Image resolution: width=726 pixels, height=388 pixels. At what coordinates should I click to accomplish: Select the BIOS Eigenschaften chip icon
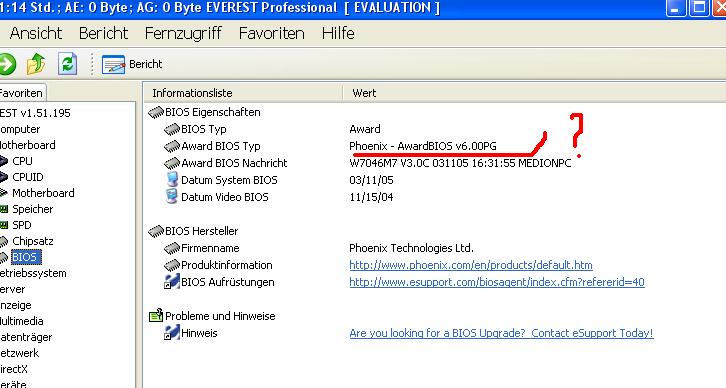point(156,112)
